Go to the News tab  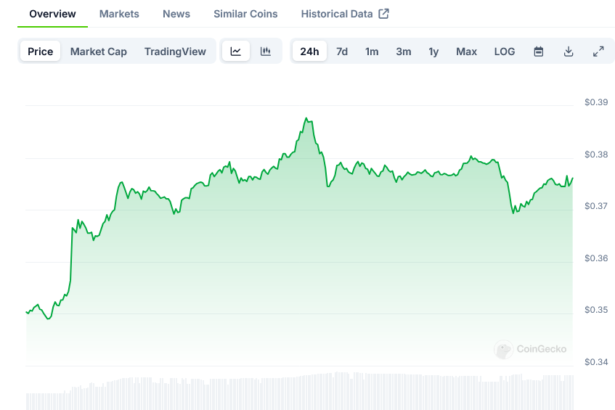tap(176, 14)
